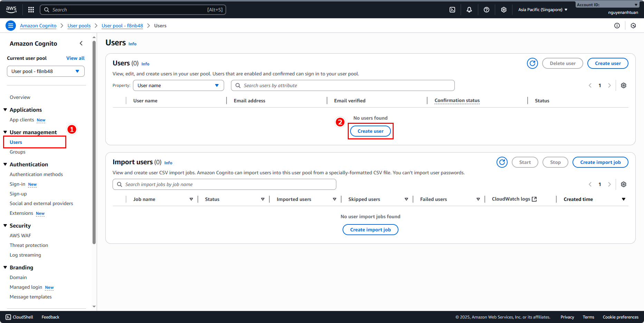Viewport: 644px width, 323px height.
Task: Click Create user under No users found
Action: tap(371, 131)
